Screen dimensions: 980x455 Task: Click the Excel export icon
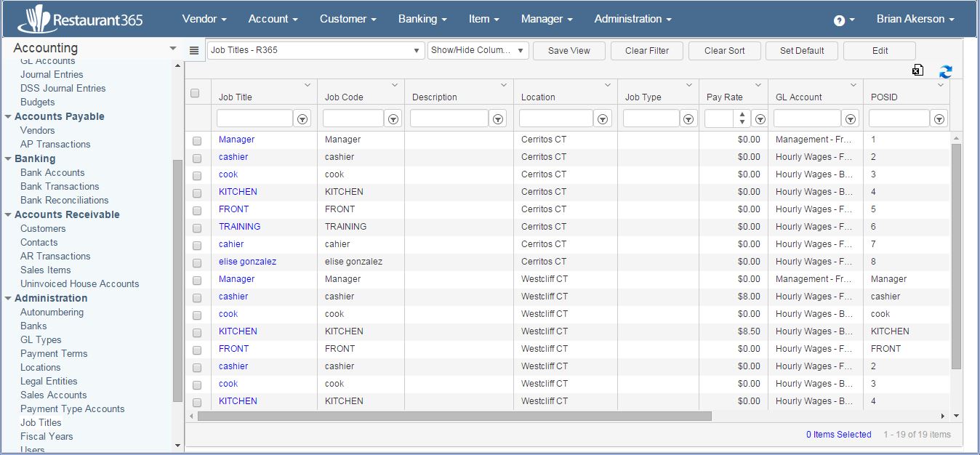coord(918,71)
